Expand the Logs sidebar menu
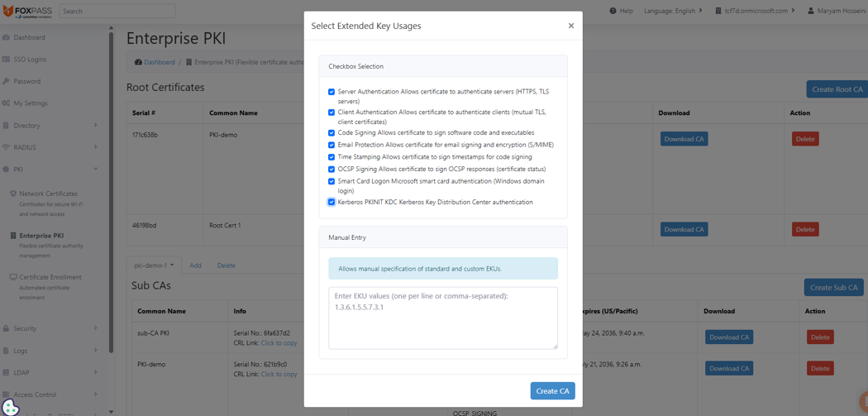Viewport: 868px width, 416px height. [95, 350]
